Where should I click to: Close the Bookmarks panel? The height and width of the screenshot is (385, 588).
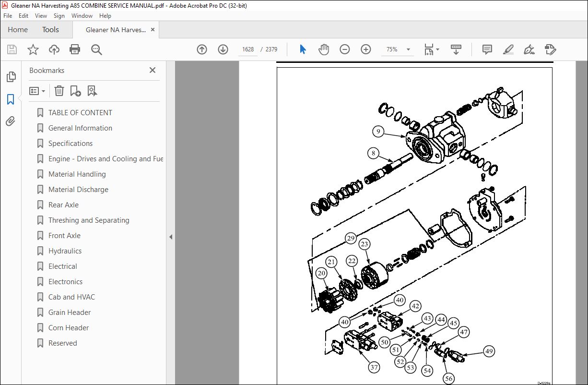coord(153,70)
